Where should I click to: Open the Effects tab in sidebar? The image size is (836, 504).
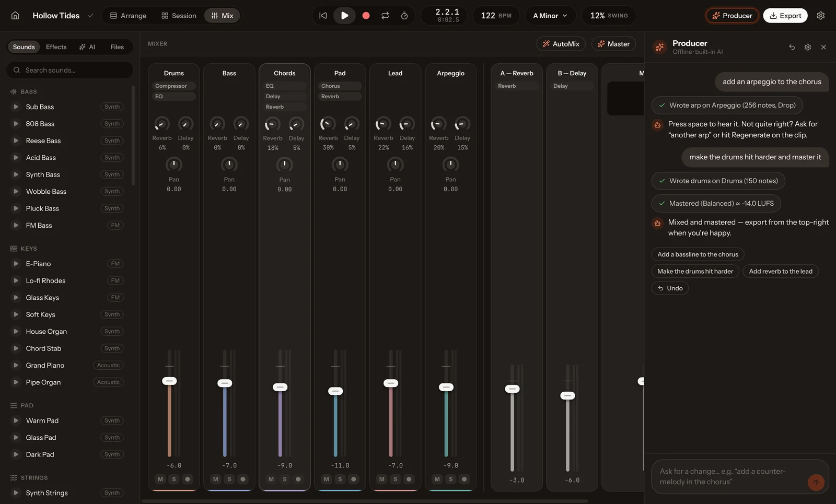(56, 47)
